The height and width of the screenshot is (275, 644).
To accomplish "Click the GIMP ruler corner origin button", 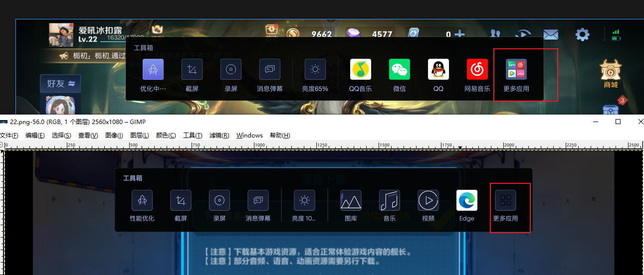I will (x=2, y=145).
